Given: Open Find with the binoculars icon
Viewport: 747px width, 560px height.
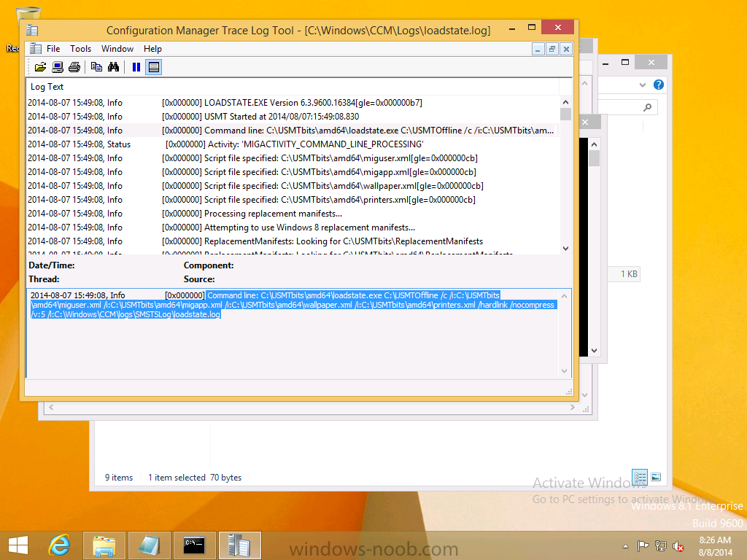Looking at the screenshot, I should [x=113, y=67].
